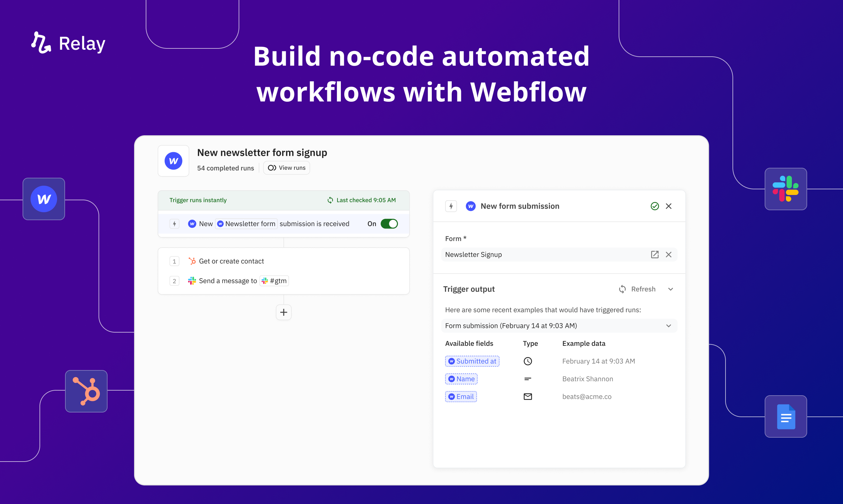Toggle the workflow On switch off

coord(389,223)
